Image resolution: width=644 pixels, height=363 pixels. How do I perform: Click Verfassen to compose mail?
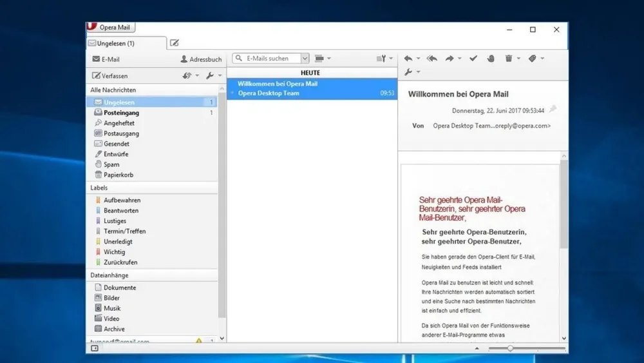(110, 75)
